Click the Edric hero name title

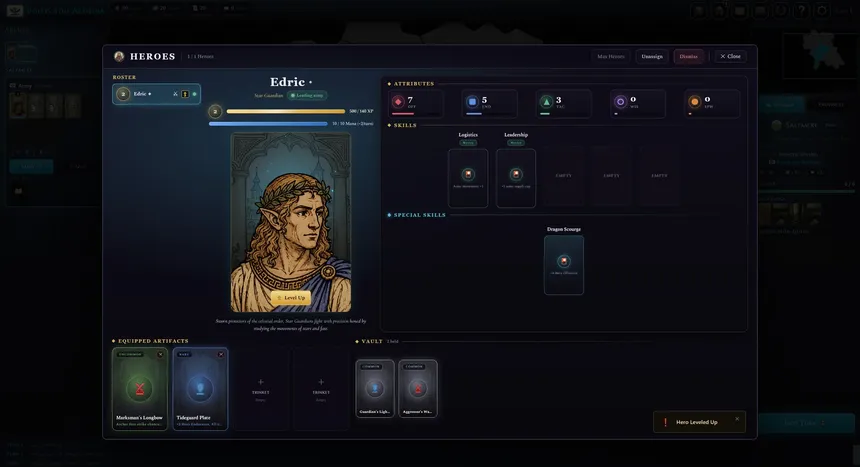click(287, 82)
